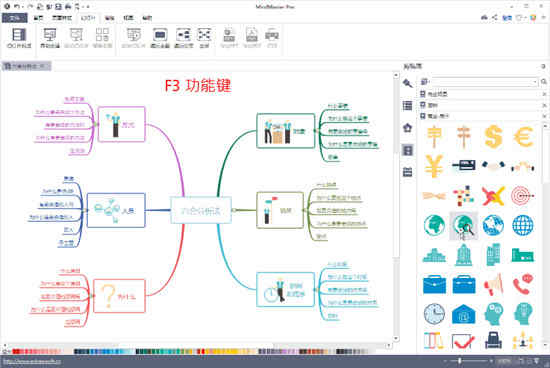The image size is (550, 368).
Task: Choose the clock face clipart
Action: 434,314
